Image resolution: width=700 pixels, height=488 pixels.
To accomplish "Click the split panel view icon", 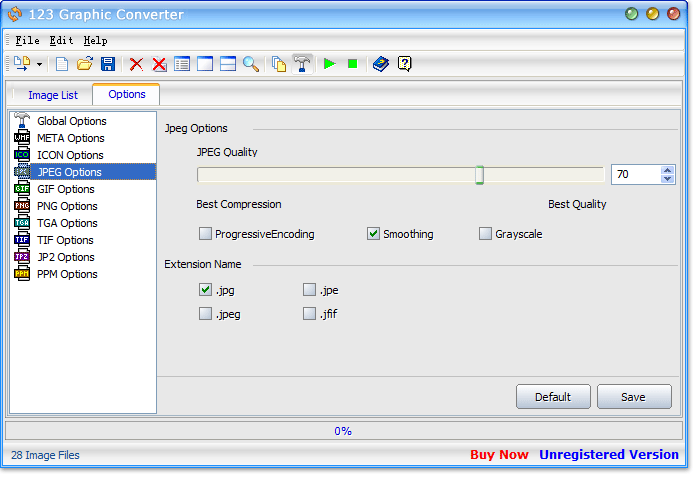I will pos(228,64).
